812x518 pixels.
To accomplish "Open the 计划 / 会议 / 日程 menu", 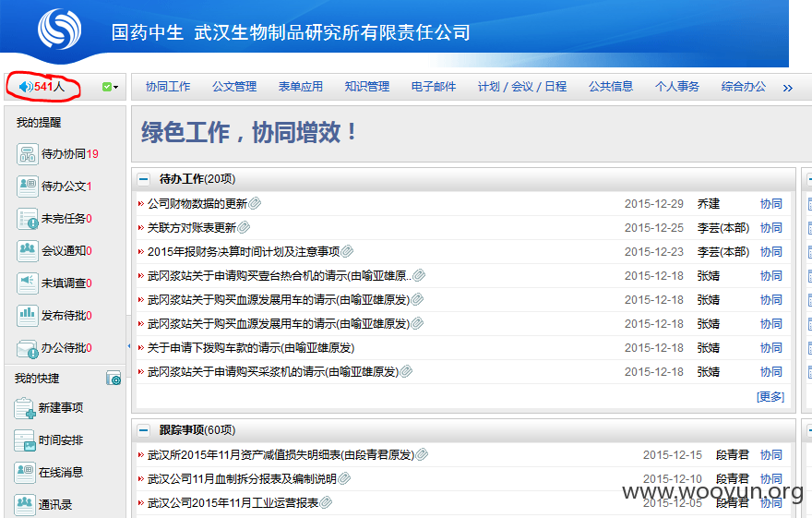I will coord(522,87).
